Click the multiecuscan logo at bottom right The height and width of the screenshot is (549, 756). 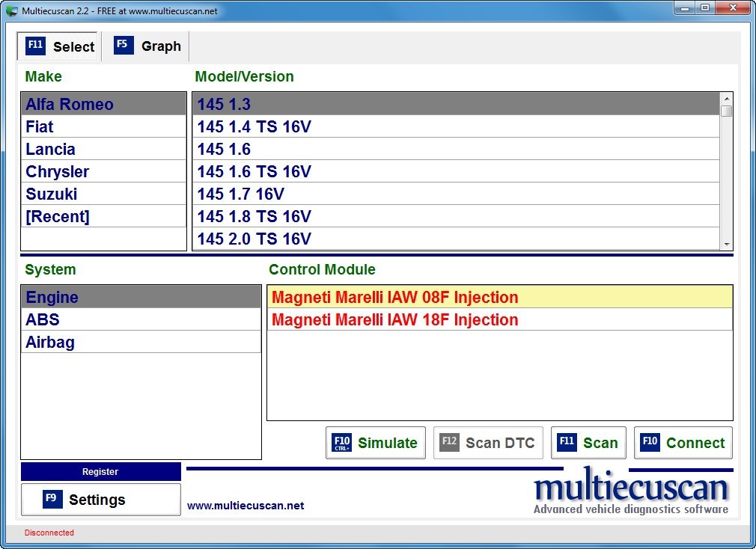631,490
